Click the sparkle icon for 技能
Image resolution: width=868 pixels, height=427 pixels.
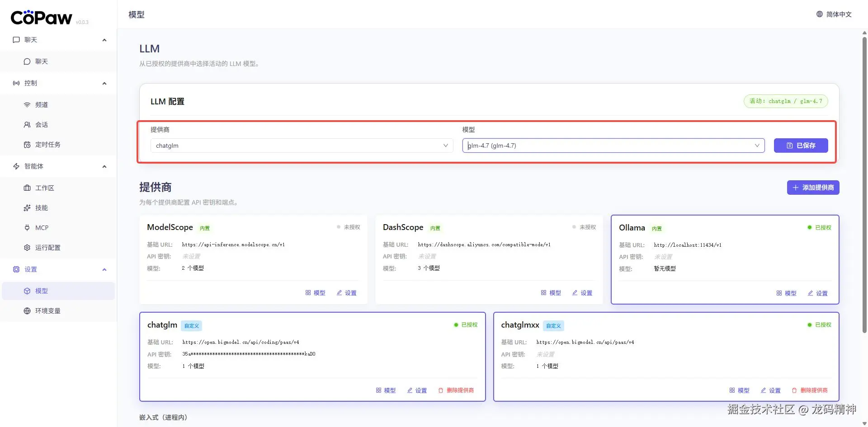[x=27, y=208]
